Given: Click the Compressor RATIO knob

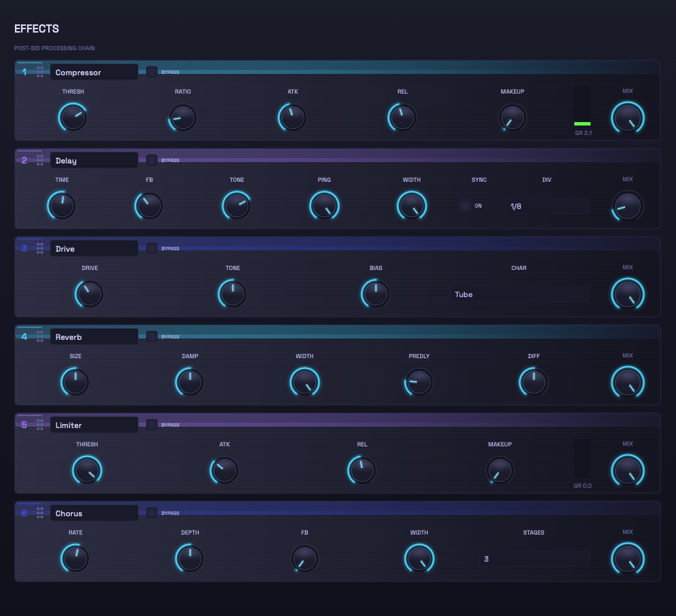Looking at the screenshot, I should 183,117.
